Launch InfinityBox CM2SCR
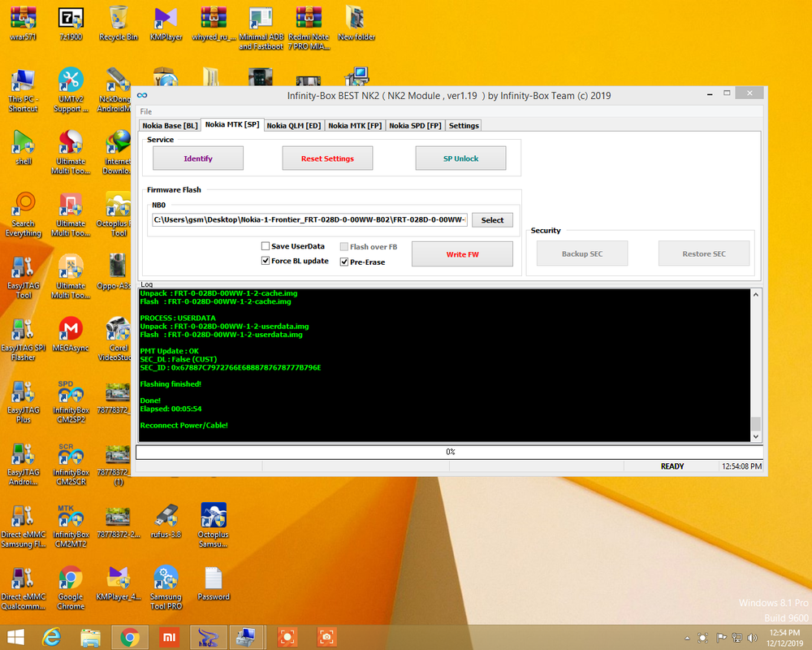 [71, 463]
